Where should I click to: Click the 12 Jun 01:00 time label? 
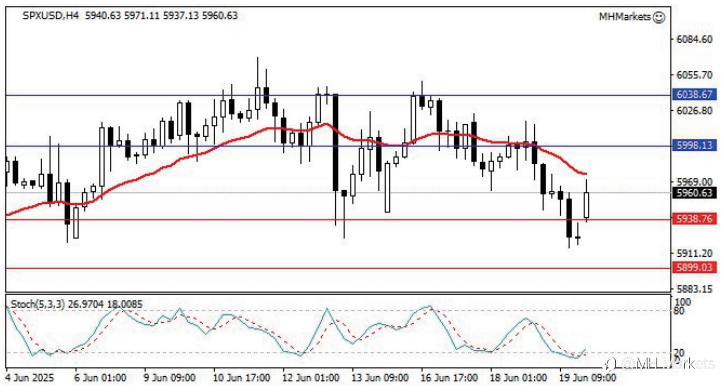pos(311,378)
